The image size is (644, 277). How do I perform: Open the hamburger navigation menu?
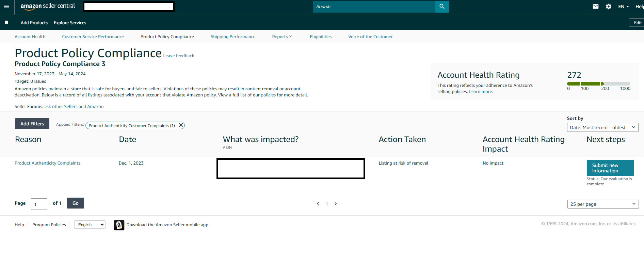pos(6,6)
